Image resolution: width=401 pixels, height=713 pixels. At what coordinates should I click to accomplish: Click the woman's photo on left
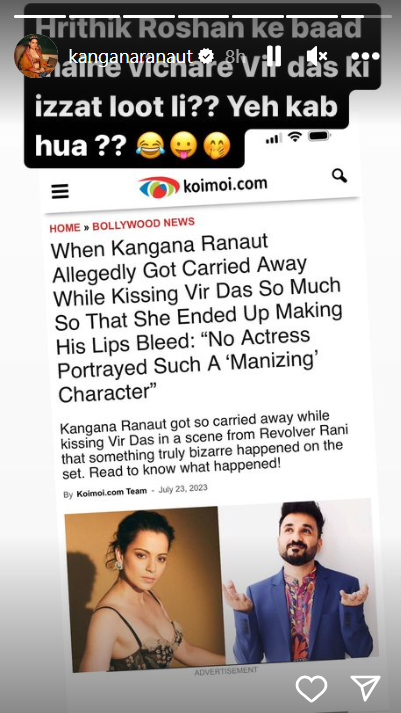click(x=145, y=589)
